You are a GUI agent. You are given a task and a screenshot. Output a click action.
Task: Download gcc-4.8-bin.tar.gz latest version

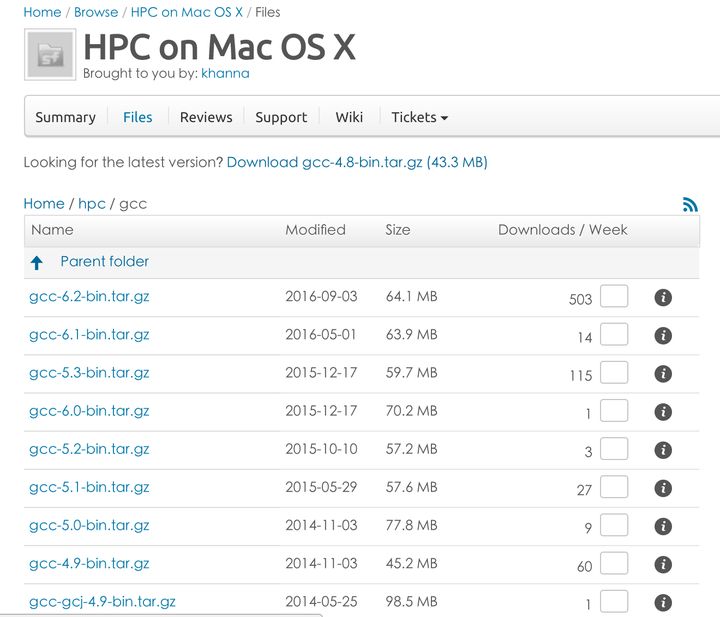[356, 162]
